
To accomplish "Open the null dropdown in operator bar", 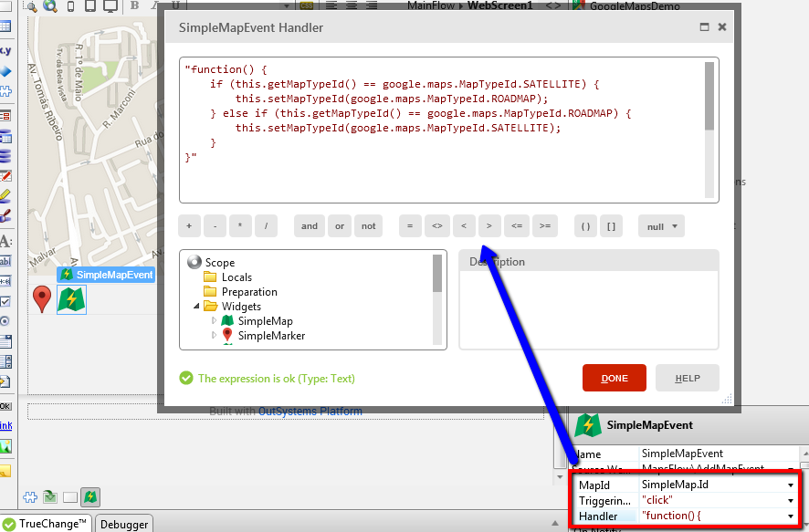I will [661, 226].
